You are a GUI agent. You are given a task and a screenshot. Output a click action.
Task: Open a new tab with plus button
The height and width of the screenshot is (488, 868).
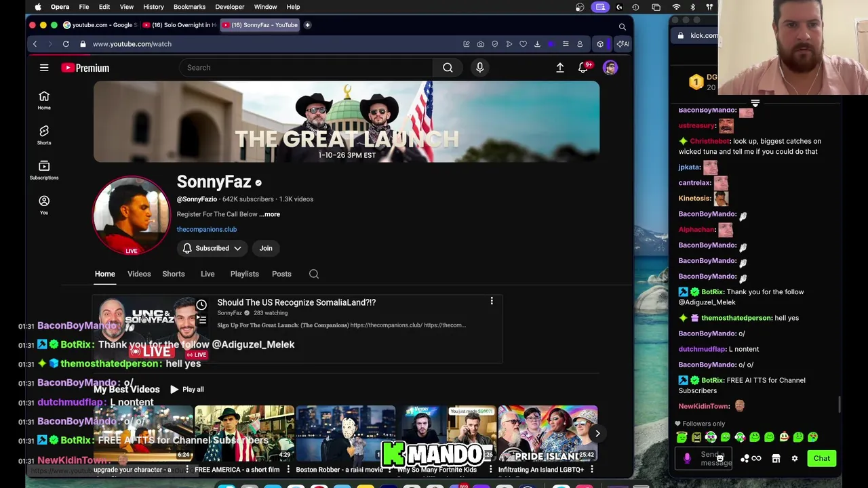tap(307, 25)
